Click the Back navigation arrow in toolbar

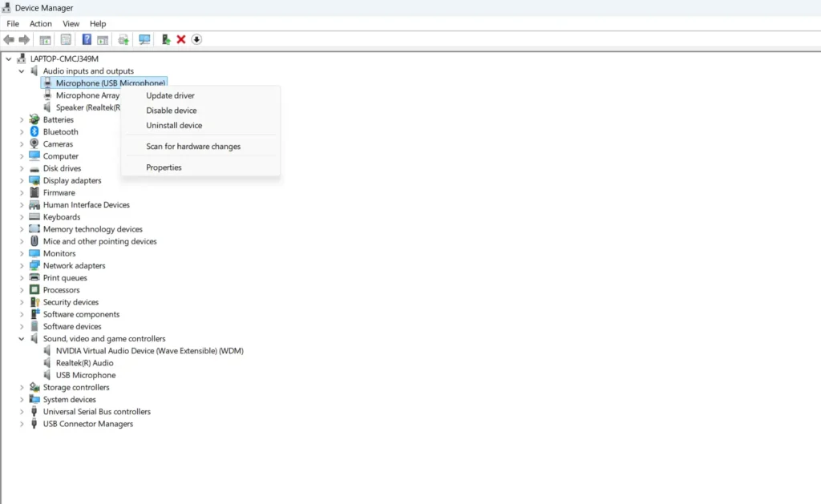click(x=8, y=38)
